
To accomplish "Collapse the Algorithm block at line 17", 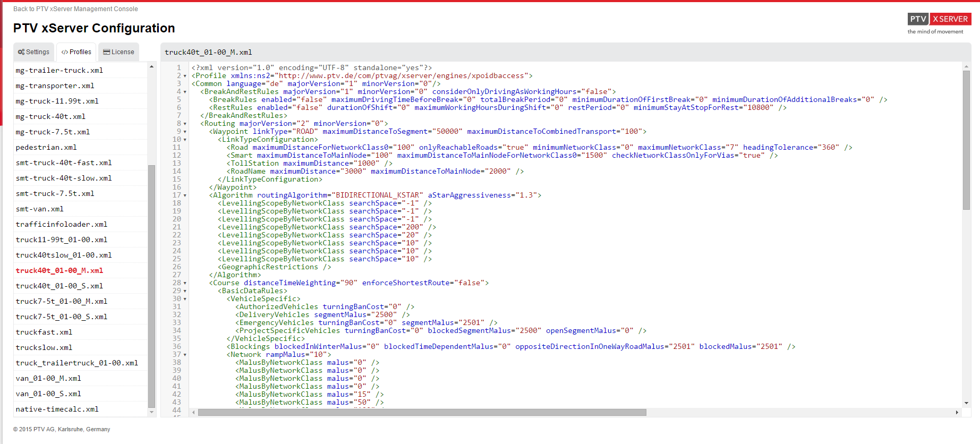I will [x=185, y=195].
